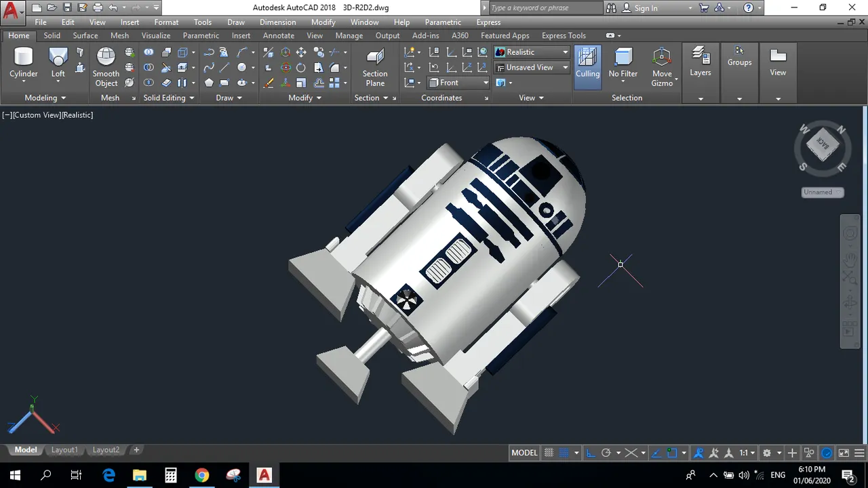This screenshot has width=868, height=488.
Task: Select the Loft tool
Action: tap(58, 64)
